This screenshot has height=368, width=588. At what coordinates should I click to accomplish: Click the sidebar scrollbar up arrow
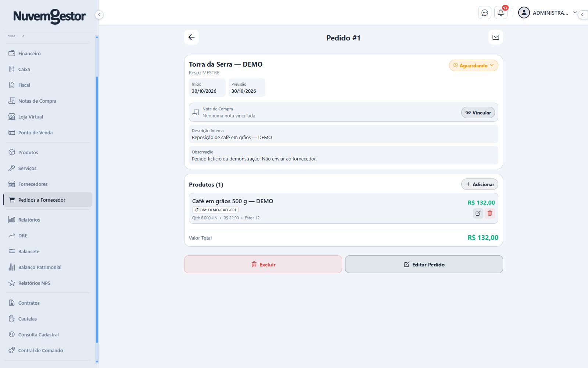pos(97,37)
